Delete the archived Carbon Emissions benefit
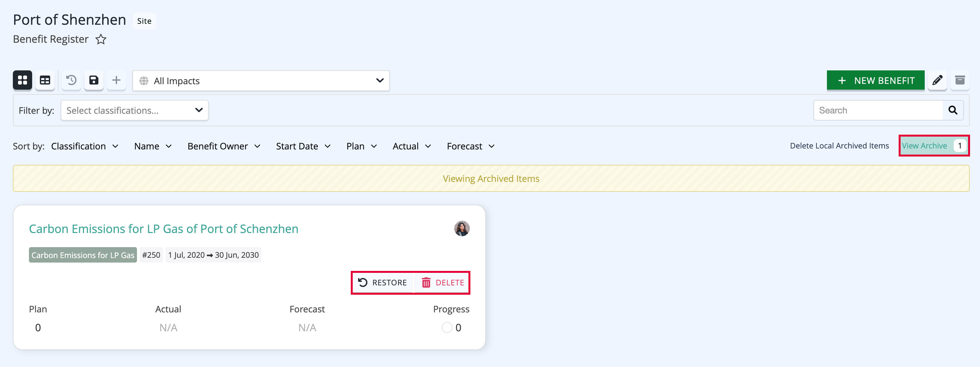The image size is (980, 367). click(442, 282)
